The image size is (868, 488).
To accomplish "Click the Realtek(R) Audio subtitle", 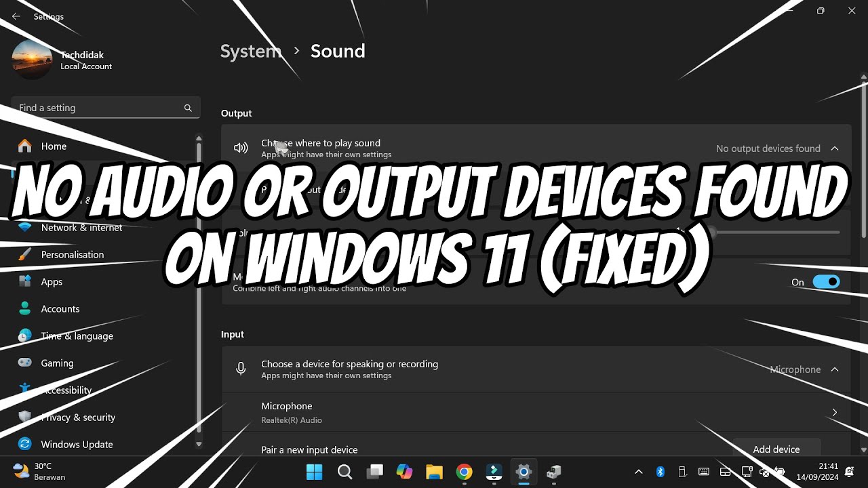I will [x=292, y=420].
